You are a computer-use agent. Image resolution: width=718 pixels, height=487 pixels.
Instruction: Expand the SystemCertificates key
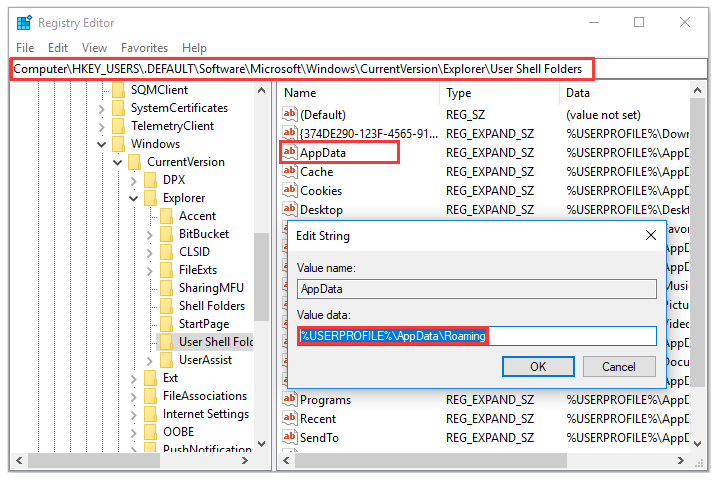[x=102, y=108]
